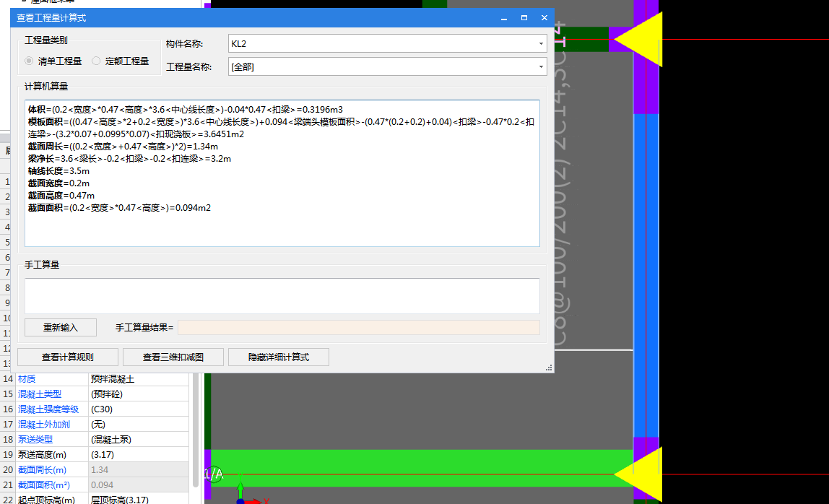
Task: Select the 1.34 perimeter value cell
Action: point(139,469)
